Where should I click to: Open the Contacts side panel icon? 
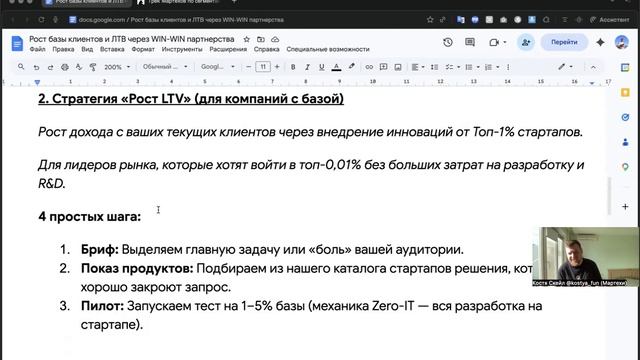(625, 142)
